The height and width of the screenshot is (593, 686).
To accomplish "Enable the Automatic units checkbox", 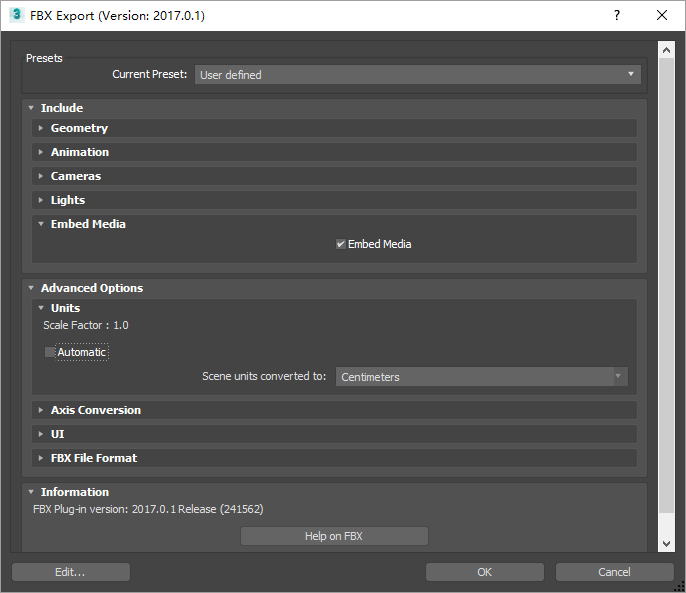I will 50,352.
